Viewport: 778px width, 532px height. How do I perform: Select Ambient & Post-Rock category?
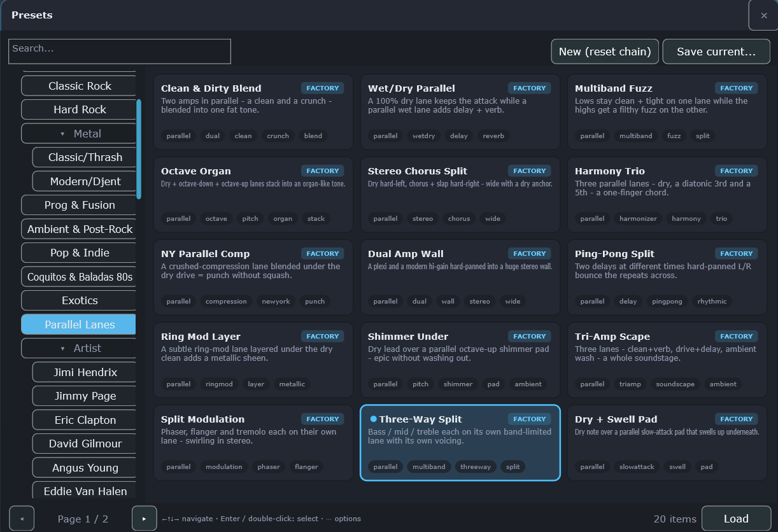80,229
